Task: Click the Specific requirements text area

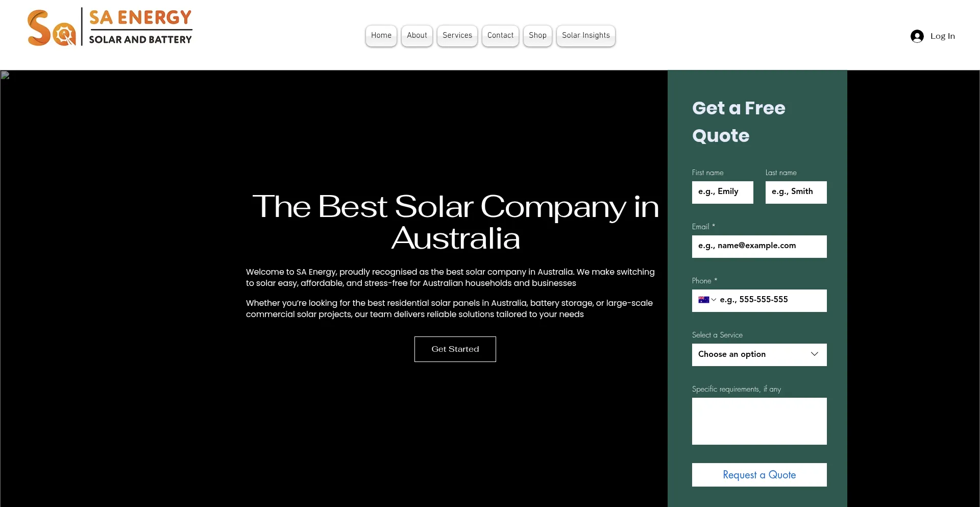Action: pos(759,421)
